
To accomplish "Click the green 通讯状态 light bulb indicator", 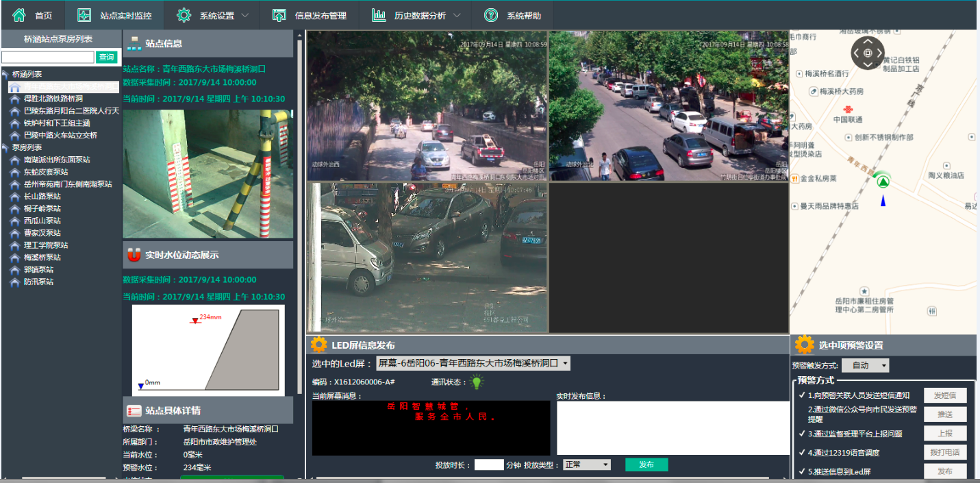I will coord(477,382).
